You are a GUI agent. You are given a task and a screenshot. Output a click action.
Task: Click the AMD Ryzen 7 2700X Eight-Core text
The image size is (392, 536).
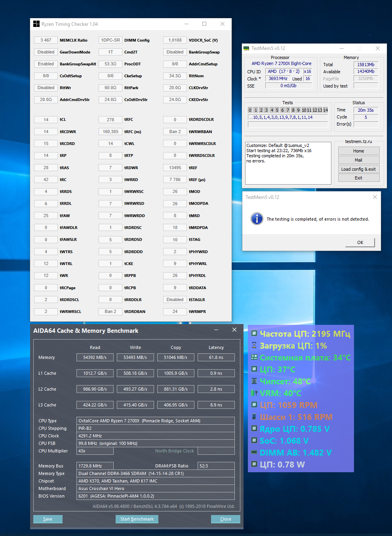coord(282,63)
